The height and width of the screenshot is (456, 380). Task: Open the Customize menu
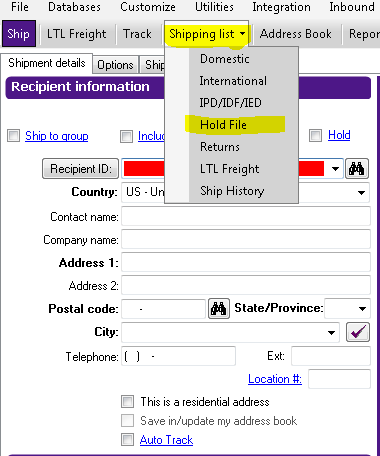coord(148,7)
